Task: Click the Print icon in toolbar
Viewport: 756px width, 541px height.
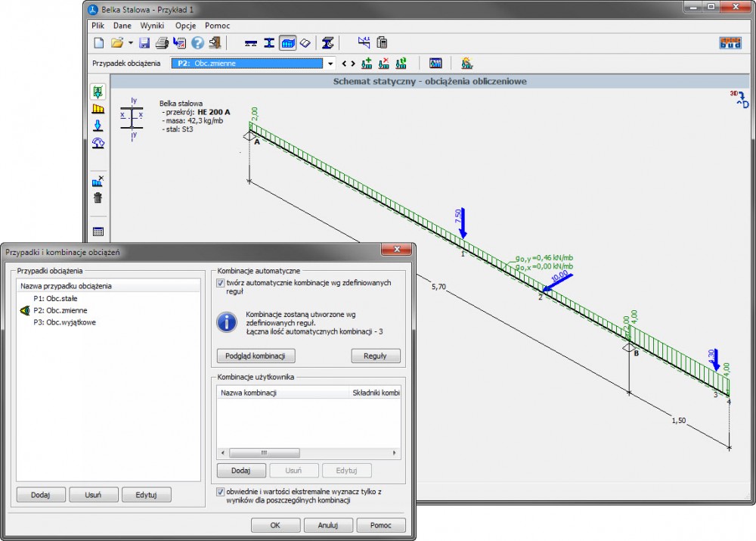Action: [x=161, y=43]
